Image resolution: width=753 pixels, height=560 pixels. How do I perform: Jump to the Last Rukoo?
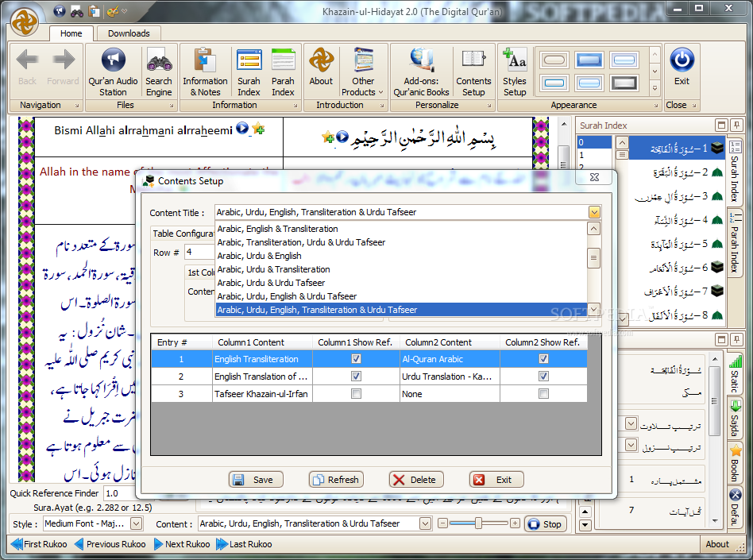click(x=245, y=544)
